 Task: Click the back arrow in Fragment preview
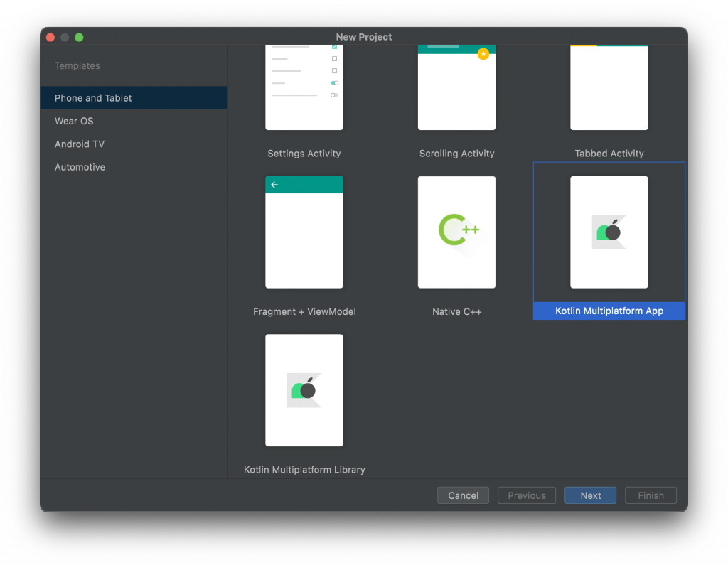coord(274,185)
